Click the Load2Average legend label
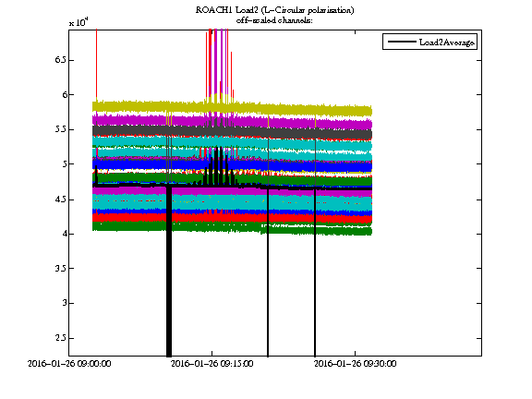The image size is (532, 399). click(x=446, y=42)
